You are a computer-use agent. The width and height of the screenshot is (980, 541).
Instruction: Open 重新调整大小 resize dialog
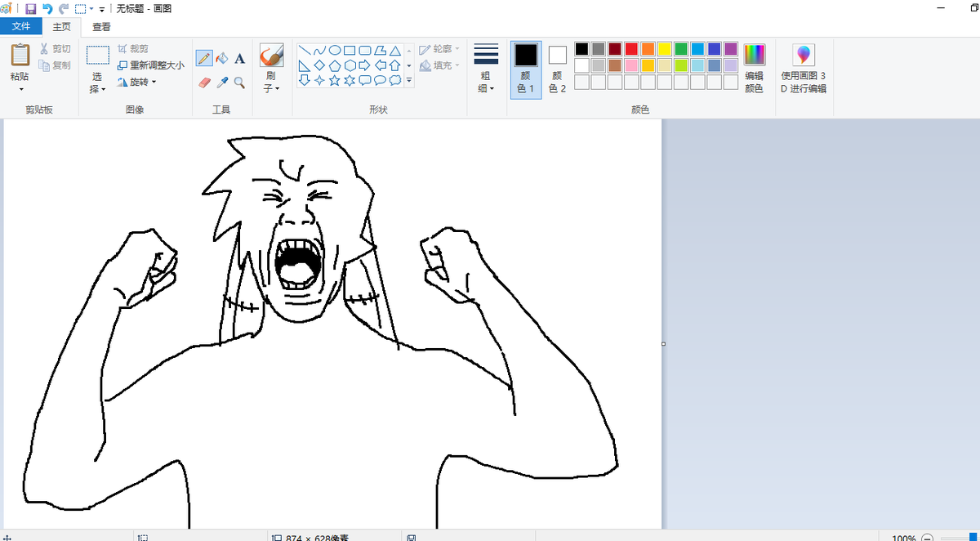151,65
